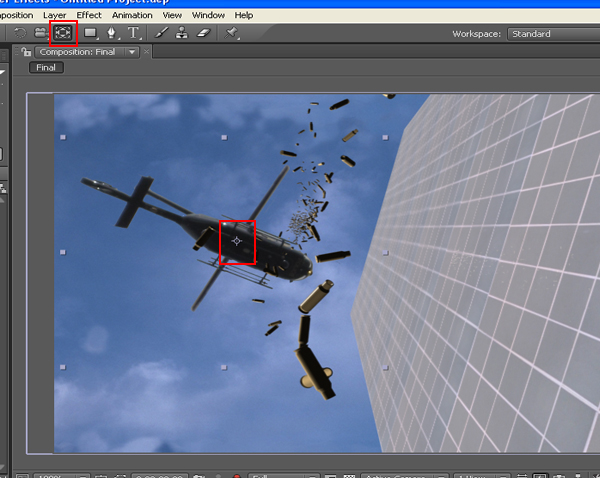
Task: Open the View menu
Action: click(x=172, y=15)
